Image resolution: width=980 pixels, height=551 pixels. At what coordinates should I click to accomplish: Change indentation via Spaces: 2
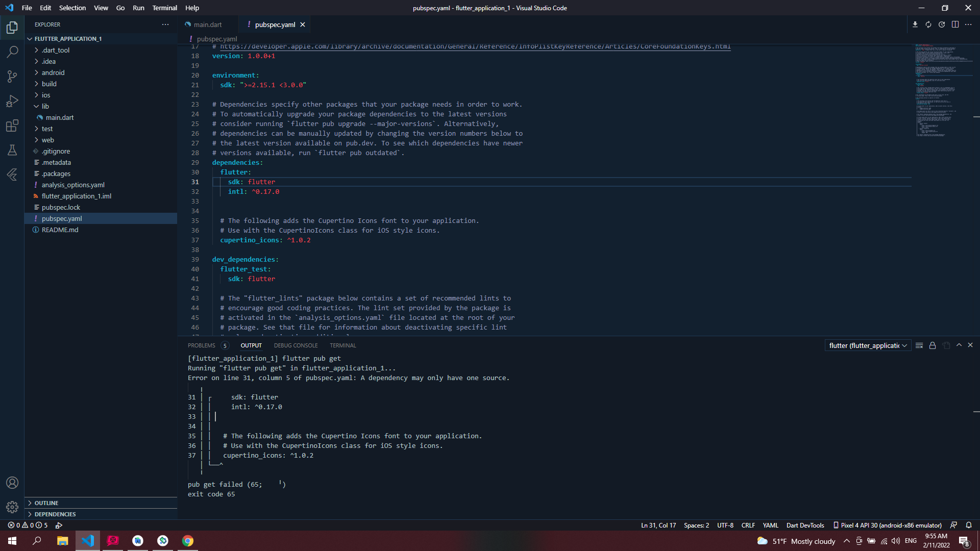[x=696, y=525]
